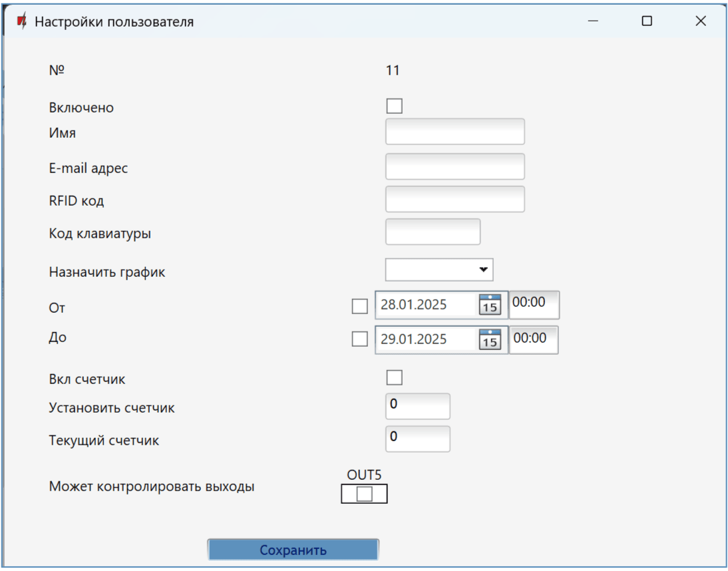Tick the checkbox beside До date
Image resolution: width=728 pixels, height=571 pixels.
pyautogui.click(x=359, y=339)
